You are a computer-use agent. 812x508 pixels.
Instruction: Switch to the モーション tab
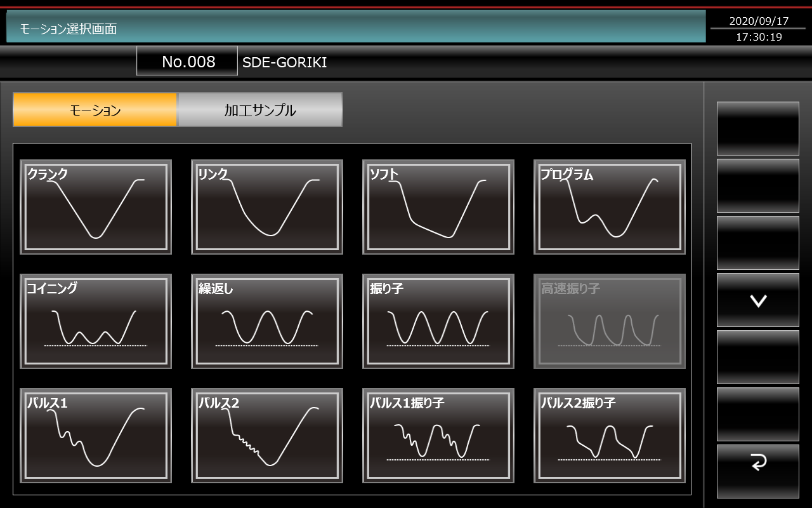click(x=95, y=110)
